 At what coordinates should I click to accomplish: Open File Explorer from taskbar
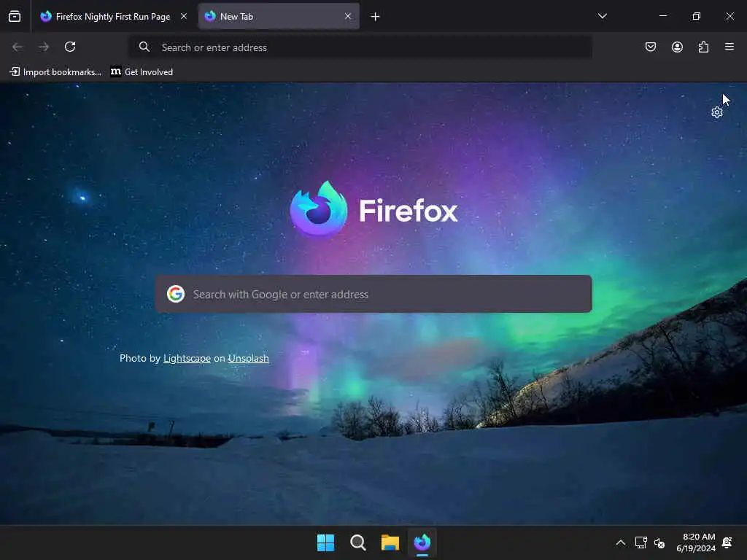tap(390, 542)
